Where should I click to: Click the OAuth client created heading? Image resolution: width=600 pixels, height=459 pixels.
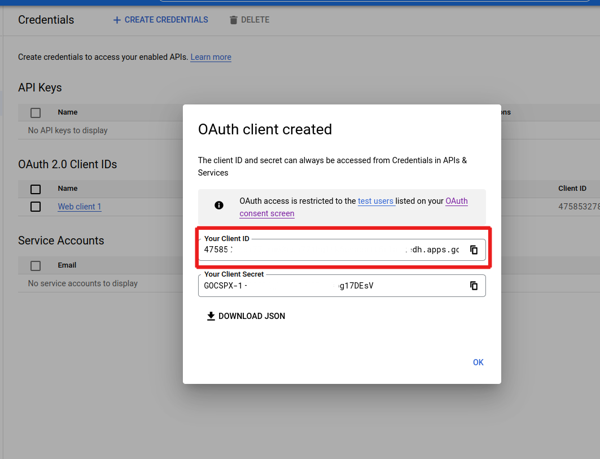265,129
